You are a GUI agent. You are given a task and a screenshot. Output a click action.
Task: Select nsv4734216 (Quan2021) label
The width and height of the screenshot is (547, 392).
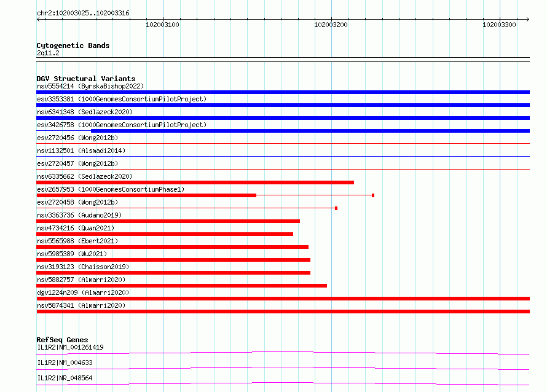(x=76, y=228)
